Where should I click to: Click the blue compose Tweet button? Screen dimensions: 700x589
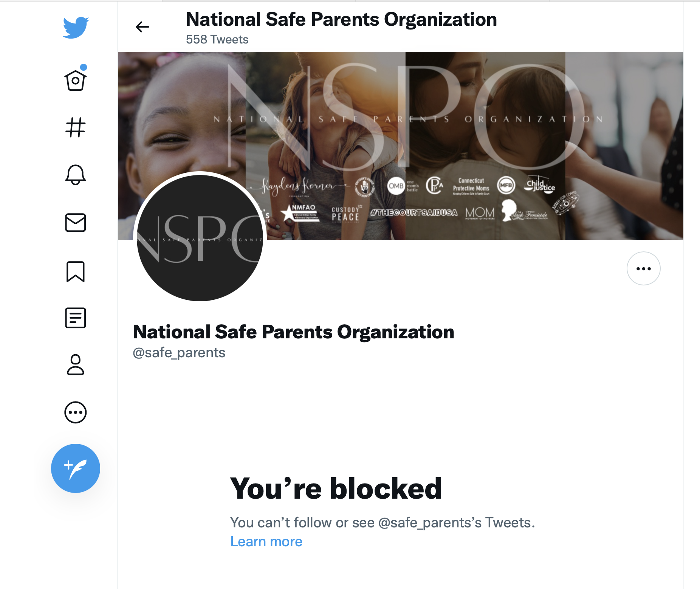pos(76,468)
